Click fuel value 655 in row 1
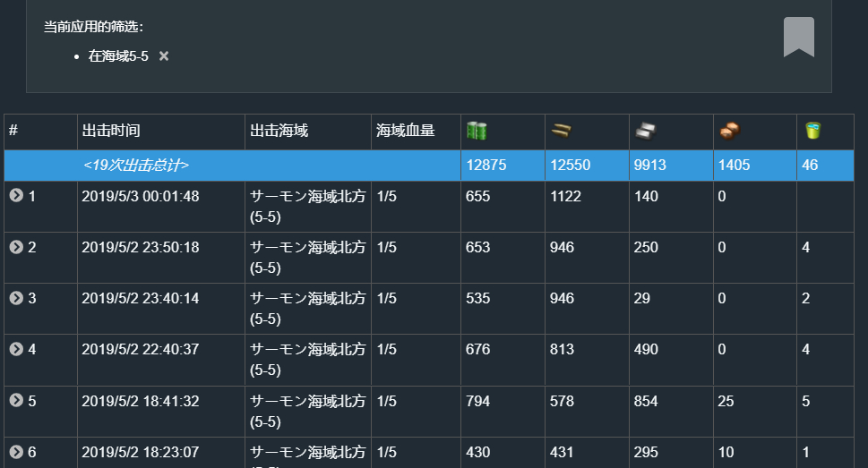 [477, 196]
